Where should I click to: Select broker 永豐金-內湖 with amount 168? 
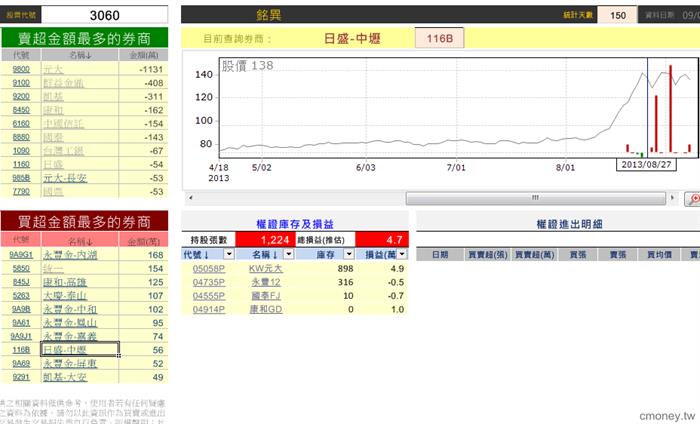click(70, 255)
